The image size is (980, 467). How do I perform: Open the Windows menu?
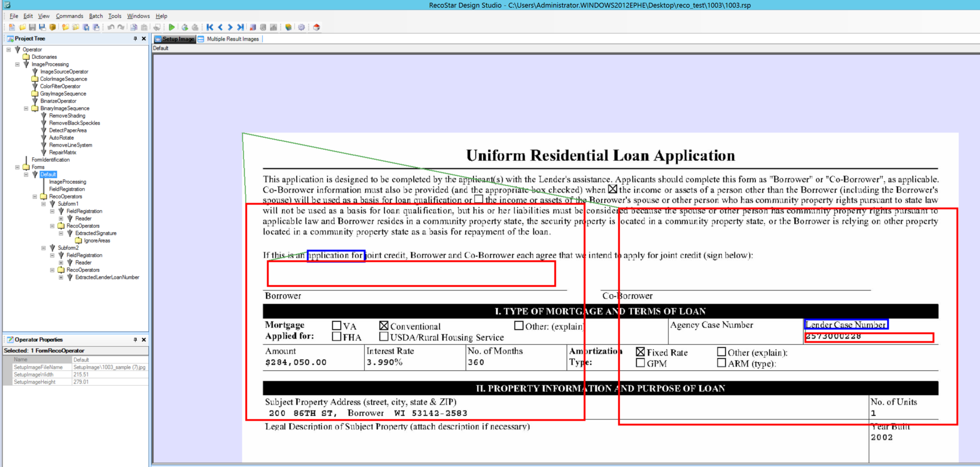coord(138,16)
